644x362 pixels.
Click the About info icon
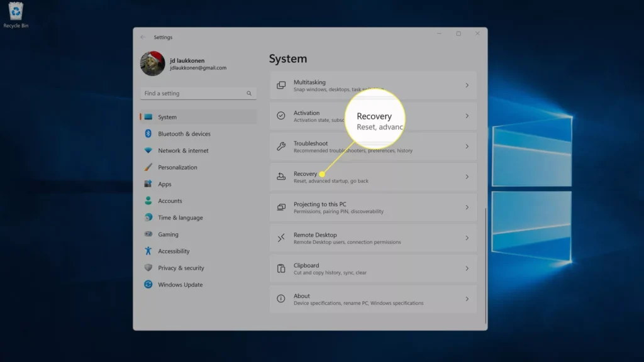[x=281, y=299]
